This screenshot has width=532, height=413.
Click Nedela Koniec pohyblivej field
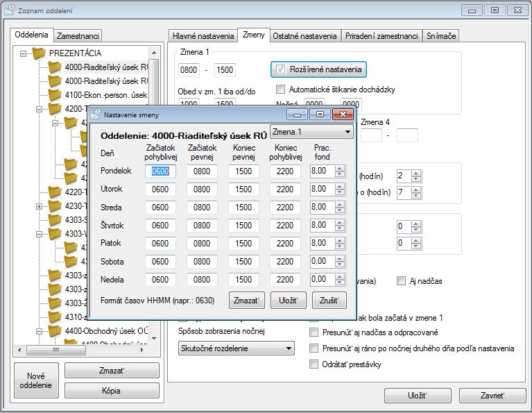285,280
